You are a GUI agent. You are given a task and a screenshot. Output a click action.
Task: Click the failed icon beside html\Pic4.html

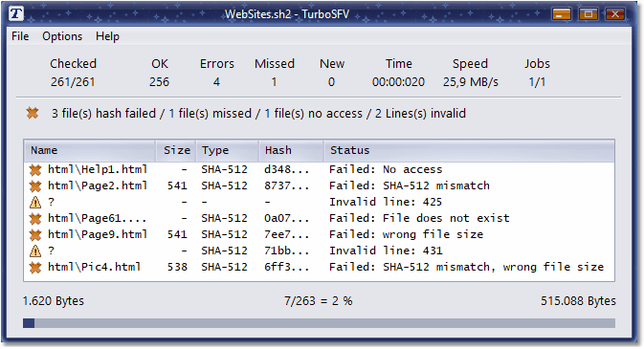[35, 268]
